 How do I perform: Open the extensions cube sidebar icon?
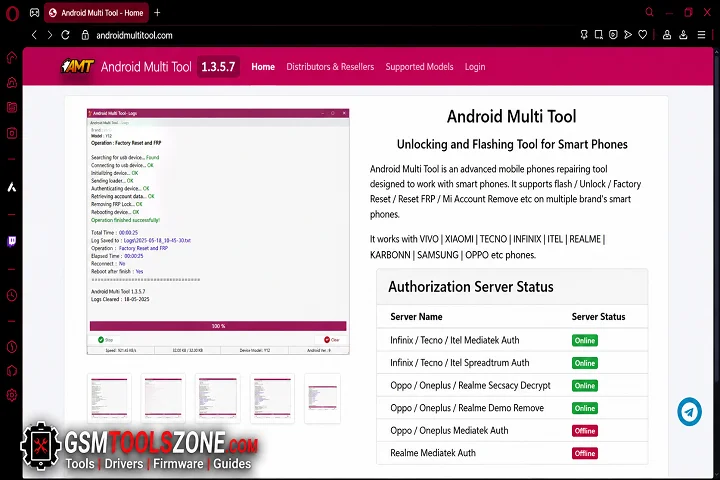coord(12,371)
